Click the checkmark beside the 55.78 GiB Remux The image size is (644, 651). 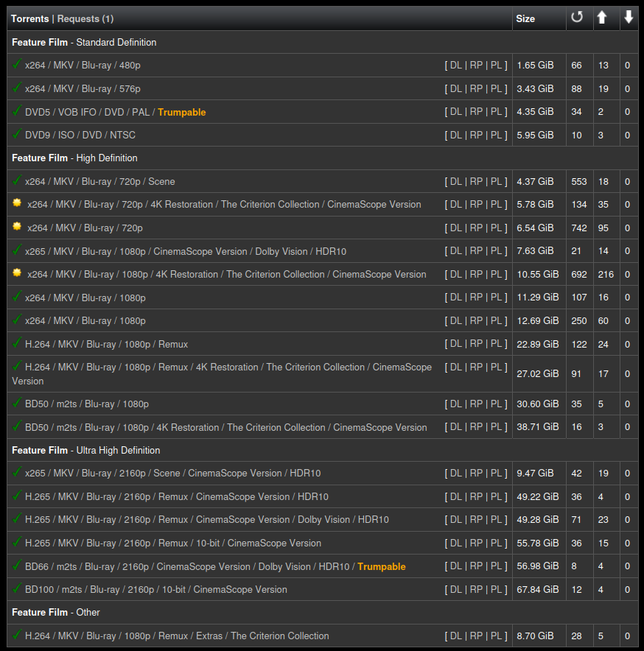[17, 542]
